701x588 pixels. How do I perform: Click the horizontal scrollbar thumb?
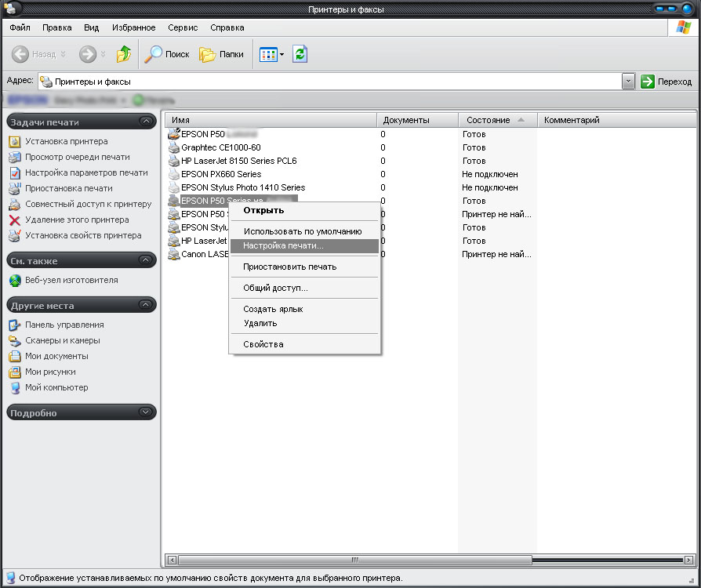[x=355, y=560]
